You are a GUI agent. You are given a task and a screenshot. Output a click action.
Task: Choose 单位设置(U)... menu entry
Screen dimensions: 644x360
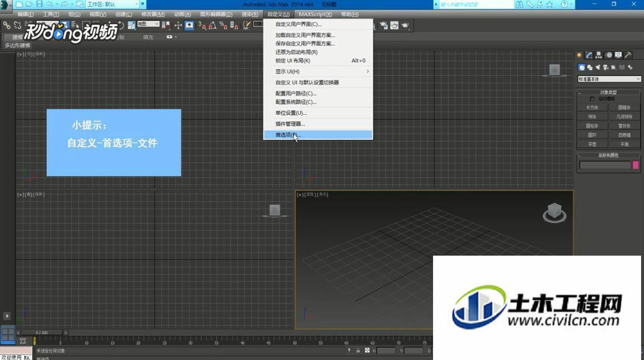tap(318, 113)
